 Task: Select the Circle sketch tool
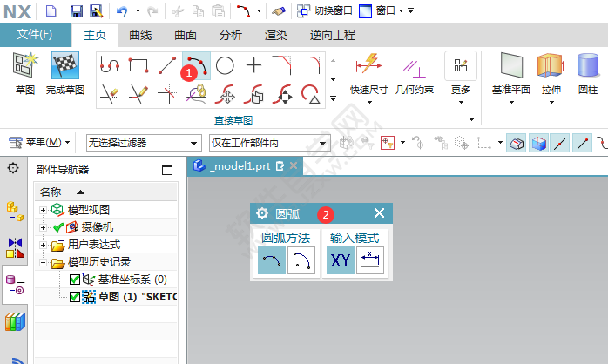(225, 65)
